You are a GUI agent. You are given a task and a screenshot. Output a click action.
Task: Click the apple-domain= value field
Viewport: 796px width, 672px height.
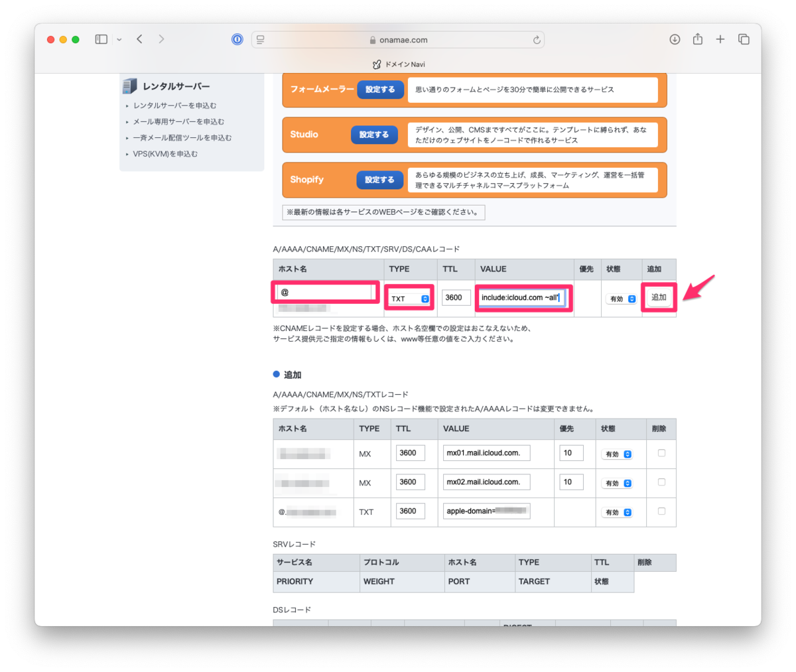(x=487, y=511)
